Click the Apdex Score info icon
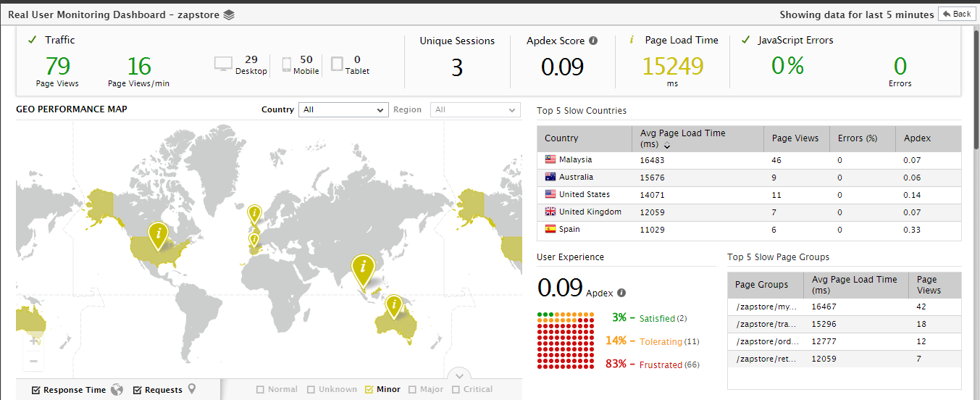 pos(593,41)
